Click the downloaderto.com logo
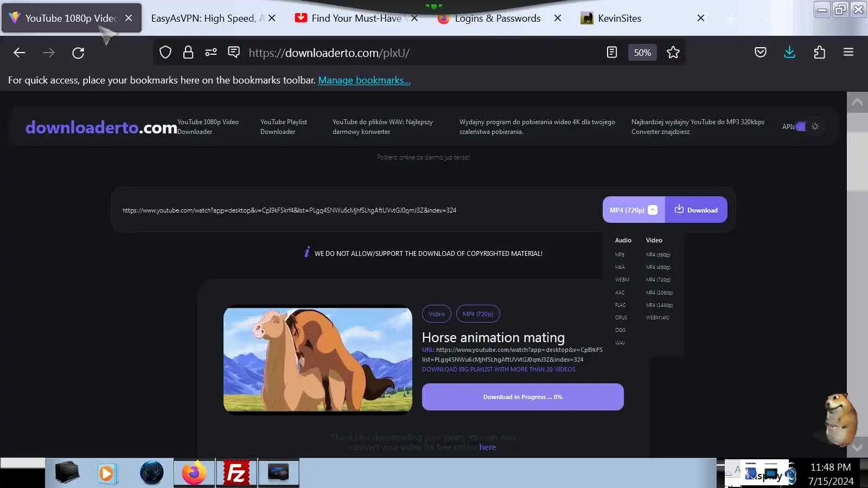This screenshot has width=868, height=488. click(x=101, y=127)
